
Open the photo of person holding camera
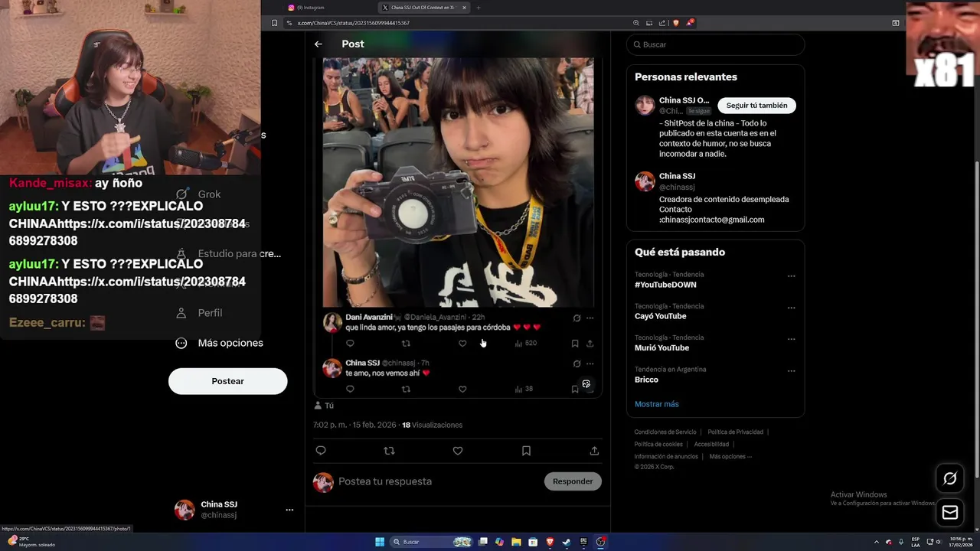click(458, 182)
